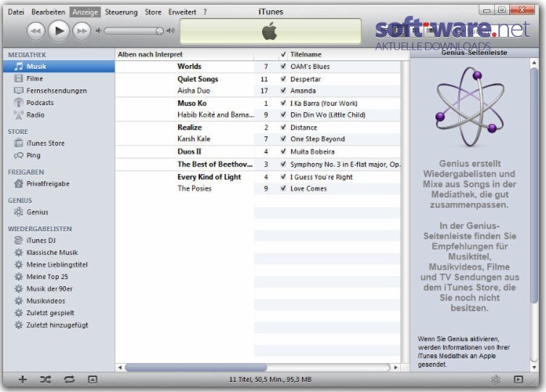Screen dimensions: 546x392
Task: Click Genius sidebar scrollbar down arrow
Action: [x=533, y=367]
